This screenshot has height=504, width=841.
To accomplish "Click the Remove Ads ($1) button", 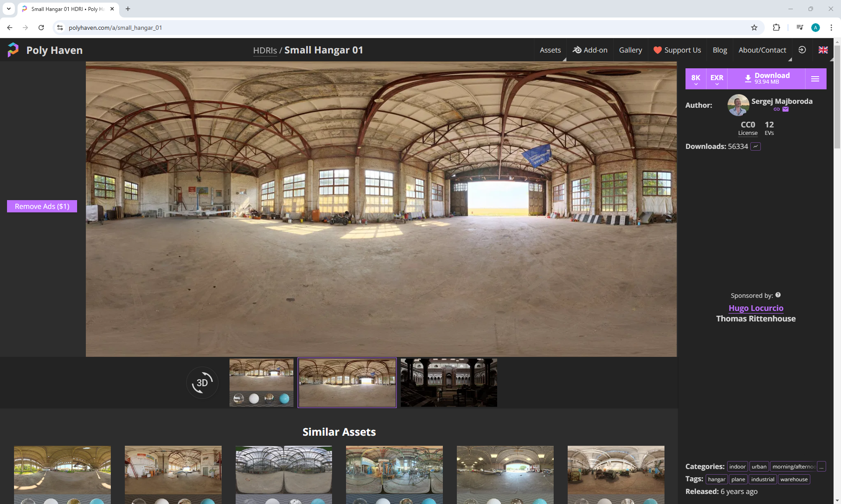I will [42, 206].
